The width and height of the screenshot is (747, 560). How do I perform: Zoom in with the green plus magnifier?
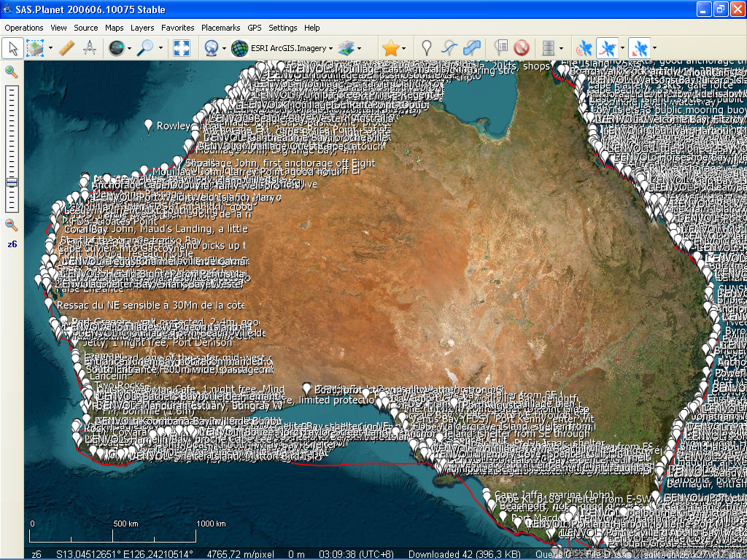pos(12,72)
